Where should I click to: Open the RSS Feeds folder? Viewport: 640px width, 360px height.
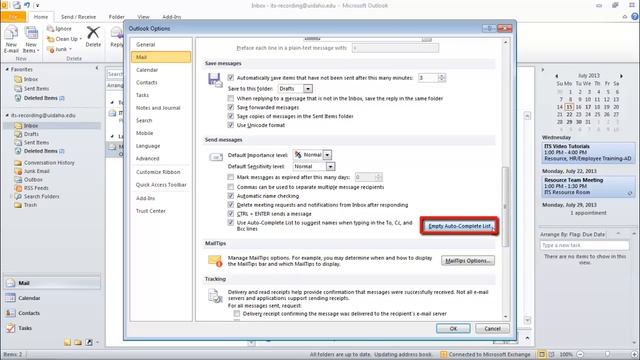36,188
